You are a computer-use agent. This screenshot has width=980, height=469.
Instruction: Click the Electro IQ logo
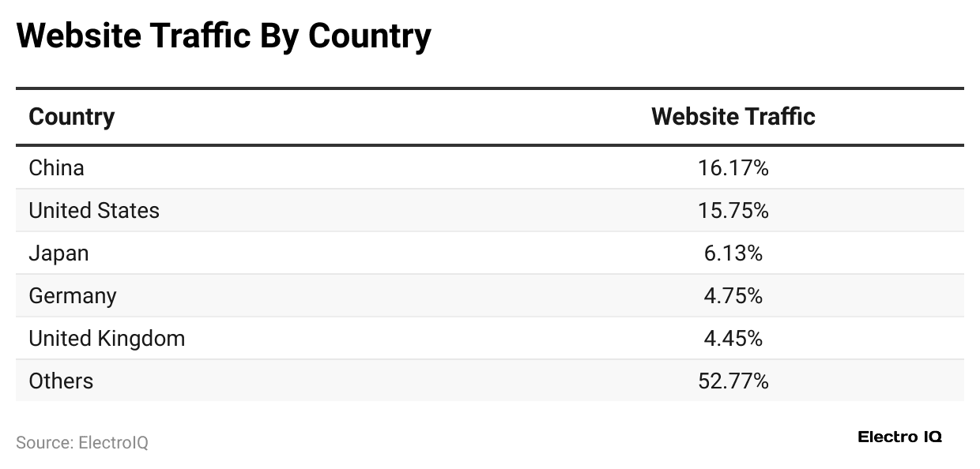[899, 437]
